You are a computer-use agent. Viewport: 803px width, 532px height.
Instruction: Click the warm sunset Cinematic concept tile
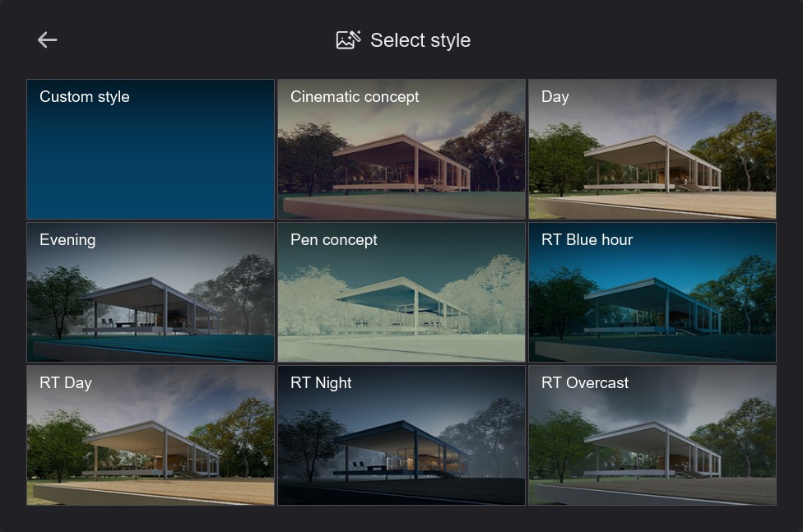point(401,149)
